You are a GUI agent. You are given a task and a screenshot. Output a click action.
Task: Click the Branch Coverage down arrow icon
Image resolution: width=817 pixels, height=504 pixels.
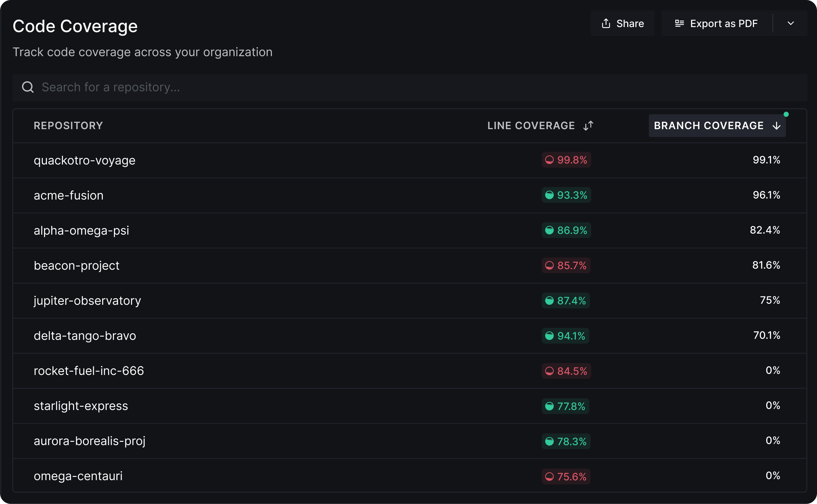tap(776, 126)
